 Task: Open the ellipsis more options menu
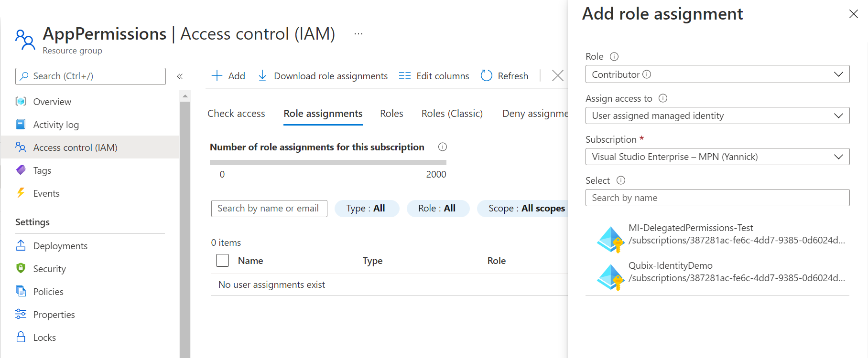click(358, 34)
